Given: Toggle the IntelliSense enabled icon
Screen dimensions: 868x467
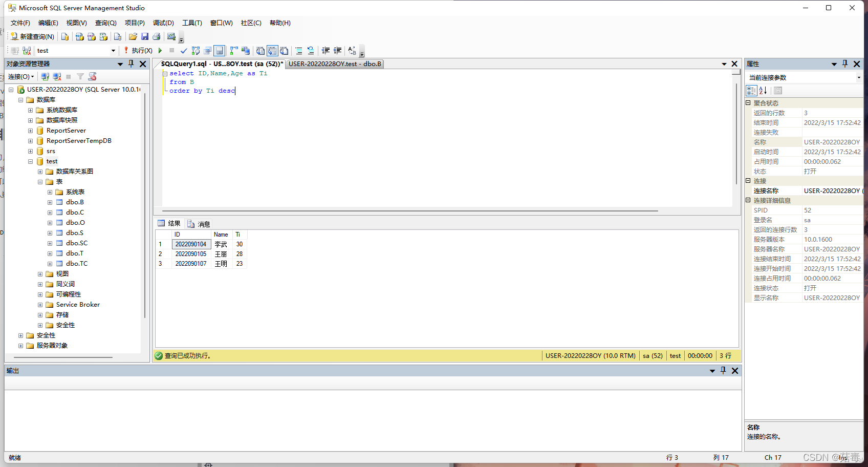Looking at the screenshot, I should (x=219, y=51).
